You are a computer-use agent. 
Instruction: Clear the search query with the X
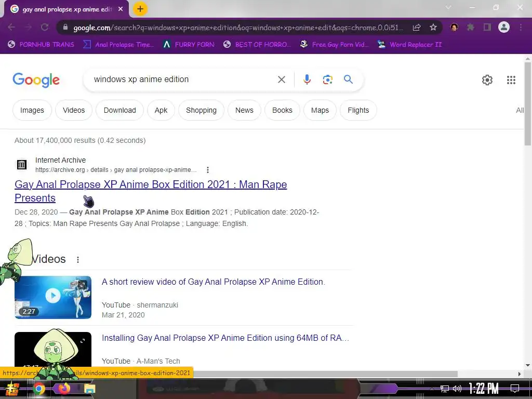[x=281, y=79]
